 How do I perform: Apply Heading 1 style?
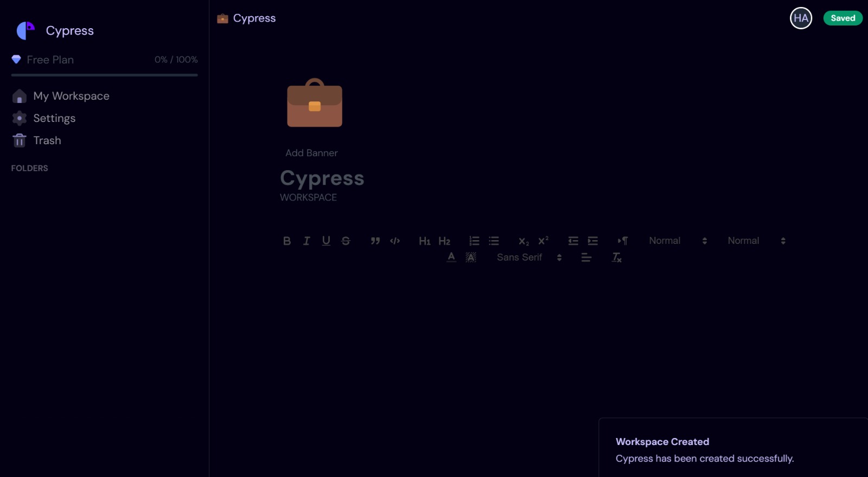(425, 241)
